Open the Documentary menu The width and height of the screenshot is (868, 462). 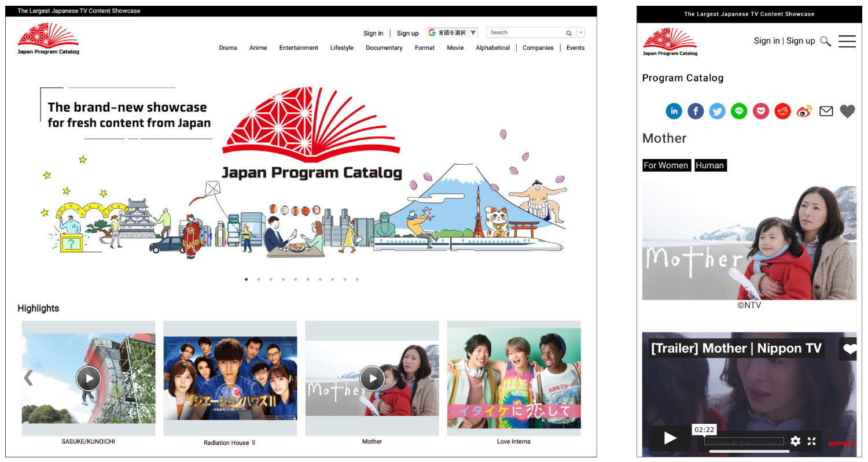[384, 48]
